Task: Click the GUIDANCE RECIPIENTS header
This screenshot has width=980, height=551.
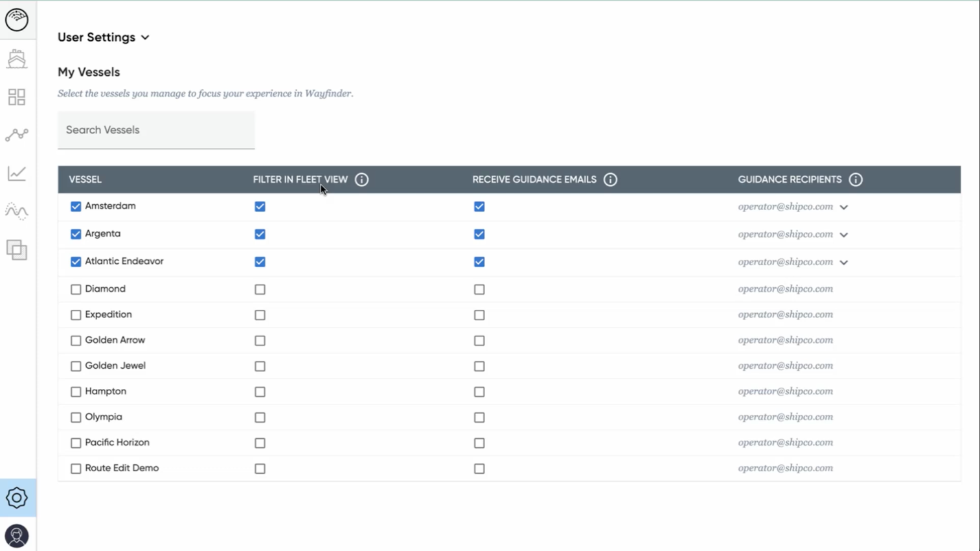Action: 790,180
